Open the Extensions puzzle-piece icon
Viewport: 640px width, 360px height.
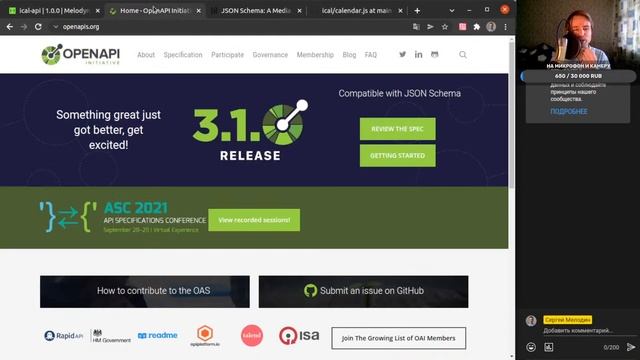476,27
